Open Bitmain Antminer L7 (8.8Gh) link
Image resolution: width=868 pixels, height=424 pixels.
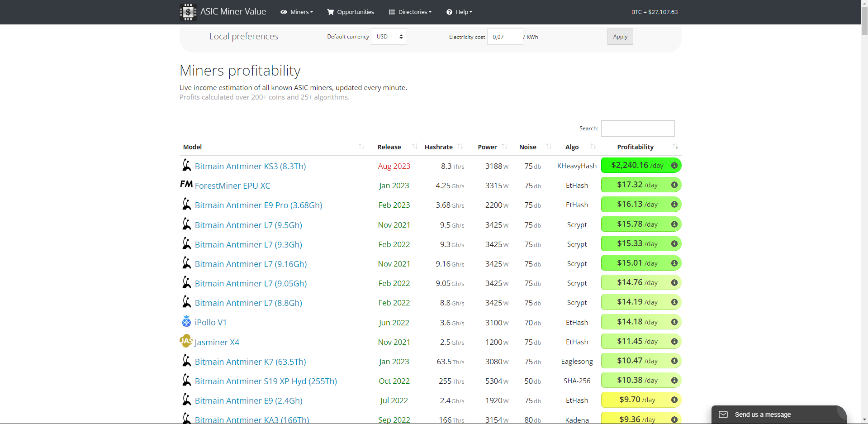click(x=248, y=303)
